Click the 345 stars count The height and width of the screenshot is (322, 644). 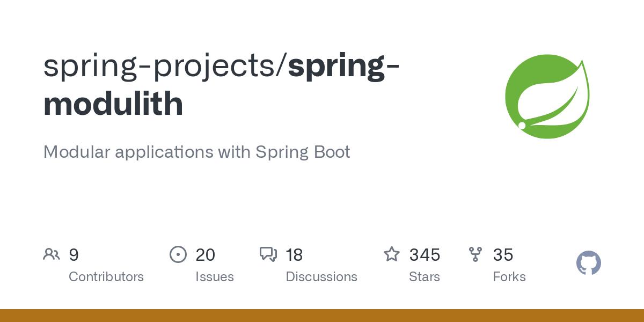425,255
